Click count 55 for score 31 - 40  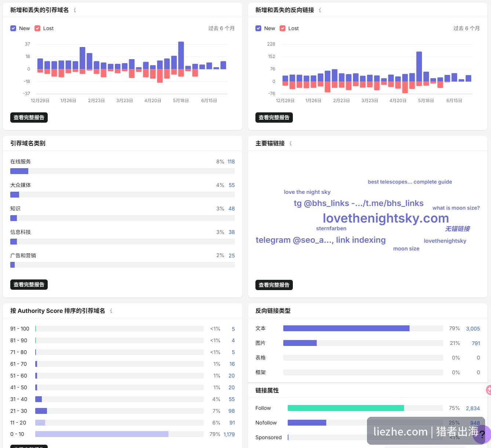pyautogui.click(x=232, y=399)
